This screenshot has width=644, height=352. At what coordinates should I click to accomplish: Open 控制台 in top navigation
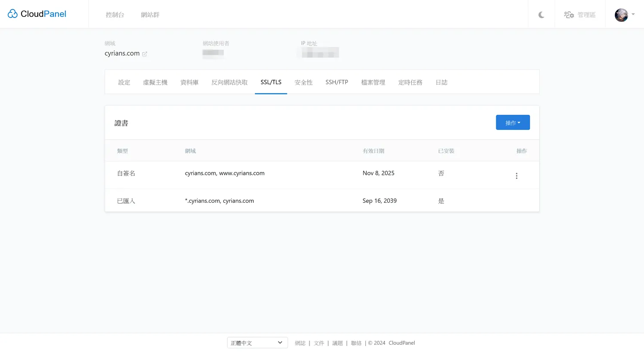pyautogui.click(x=115, y=15)
